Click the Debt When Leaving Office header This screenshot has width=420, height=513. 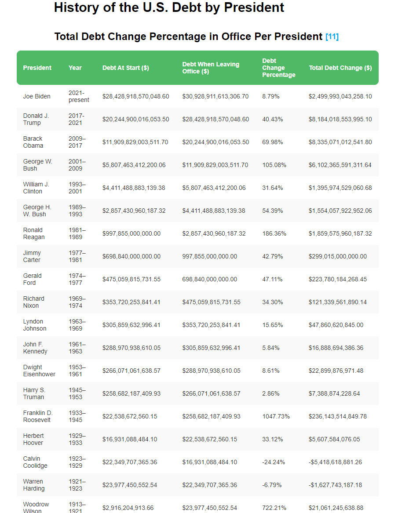coord(211,68)
